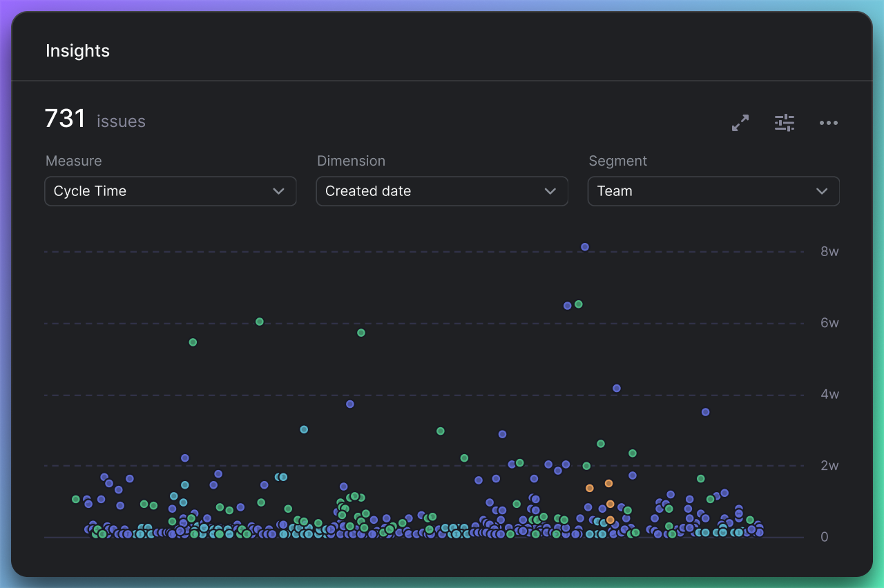Open the Team segment dropdown
The image size is (884, 588).
coord(713,191)
